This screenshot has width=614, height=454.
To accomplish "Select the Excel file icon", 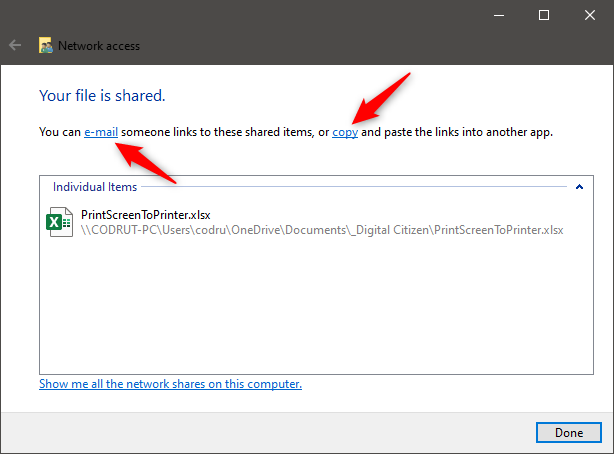I will [x=60, y=222].
